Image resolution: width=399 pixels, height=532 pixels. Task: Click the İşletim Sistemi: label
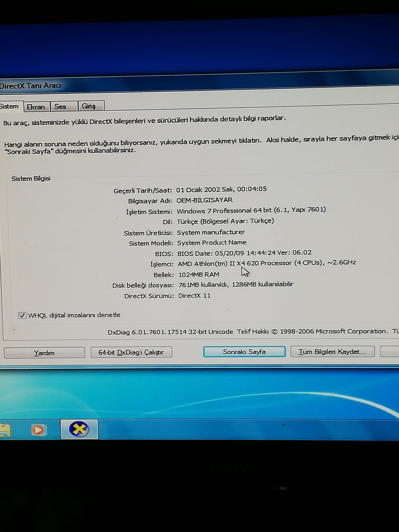tap(149, 212)
